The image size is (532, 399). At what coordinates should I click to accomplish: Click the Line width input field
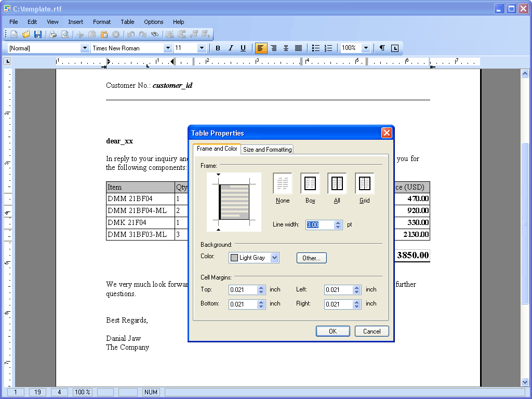(x=319, y=225)
